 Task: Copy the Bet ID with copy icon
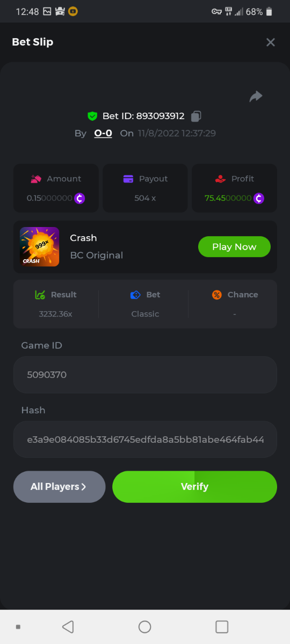tap(197, 116)
